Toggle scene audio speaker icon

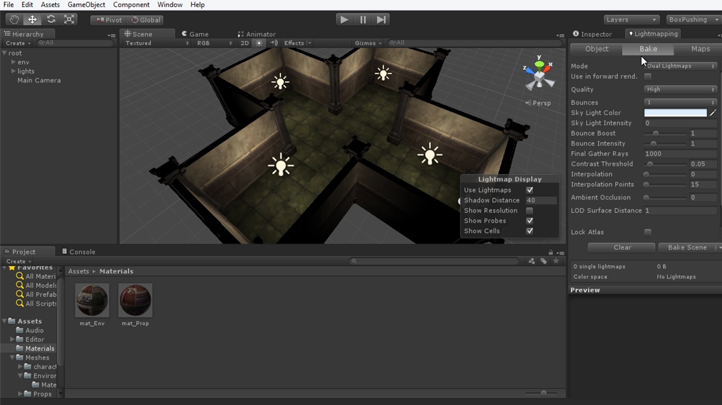[274, 43]
